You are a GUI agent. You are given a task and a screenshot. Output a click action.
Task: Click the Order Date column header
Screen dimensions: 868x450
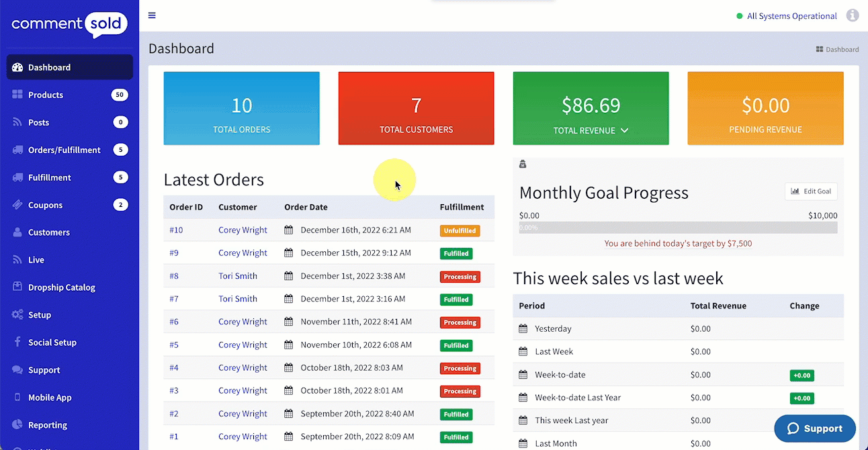tap(306, 207)
